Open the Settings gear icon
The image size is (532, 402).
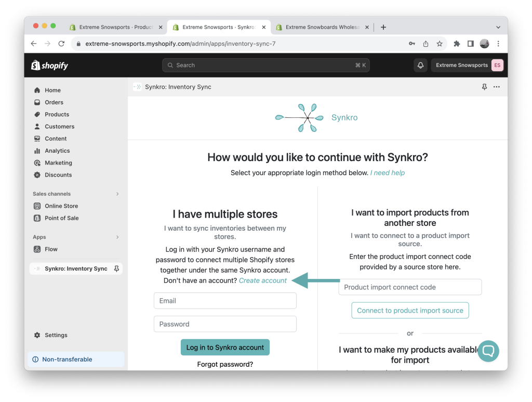pyautogui.click(x=37, y=335)
